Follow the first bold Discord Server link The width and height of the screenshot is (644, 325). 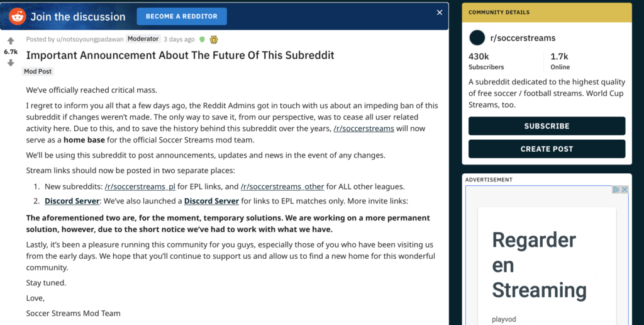point(72,201)
